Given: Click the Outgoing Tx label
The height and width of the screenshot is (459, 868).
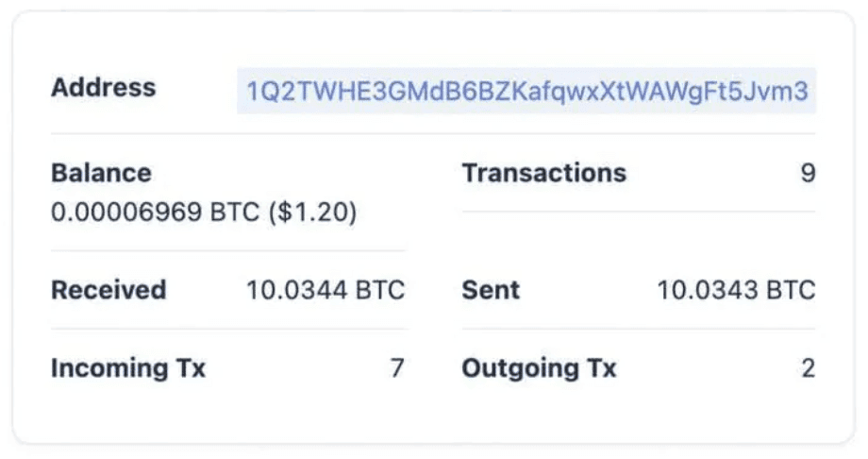Looking at the screenshot, I should pyautogui.click(x=539, y=367).
